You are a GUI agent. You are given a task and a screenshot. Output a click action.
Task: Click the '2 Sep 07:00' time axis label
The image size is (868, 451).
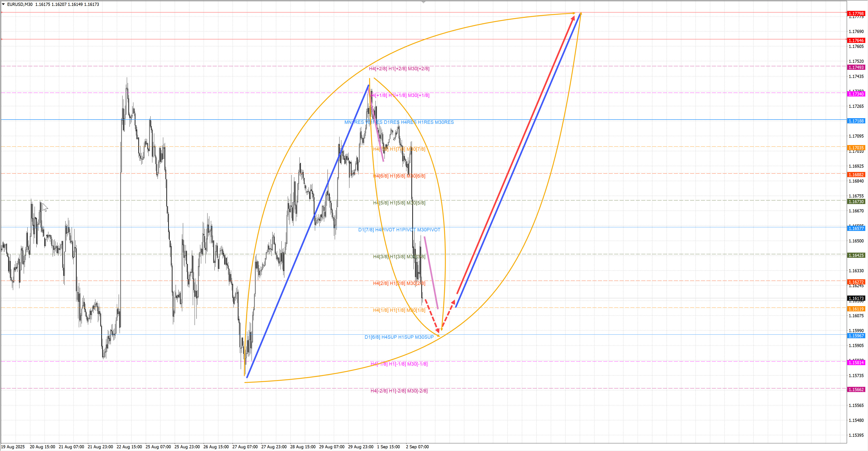[417, 447]
